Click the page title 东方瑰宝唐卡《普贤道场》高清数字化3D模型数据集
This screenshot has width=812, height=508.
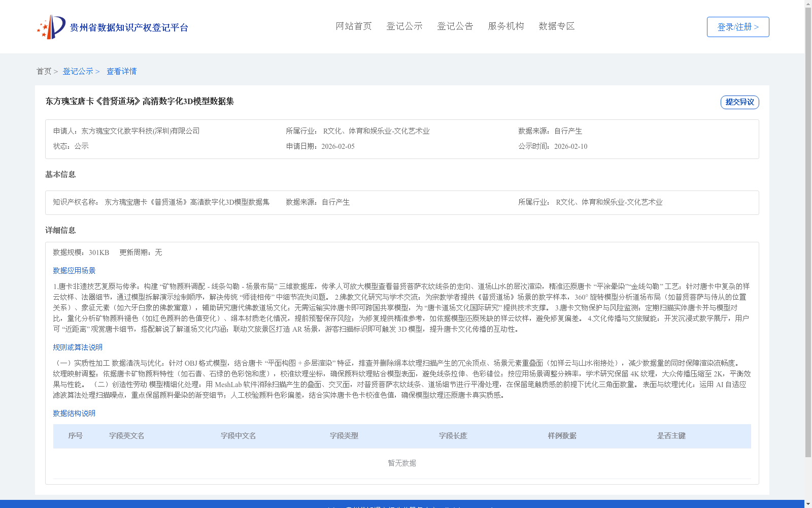click(x=140, y=101)
